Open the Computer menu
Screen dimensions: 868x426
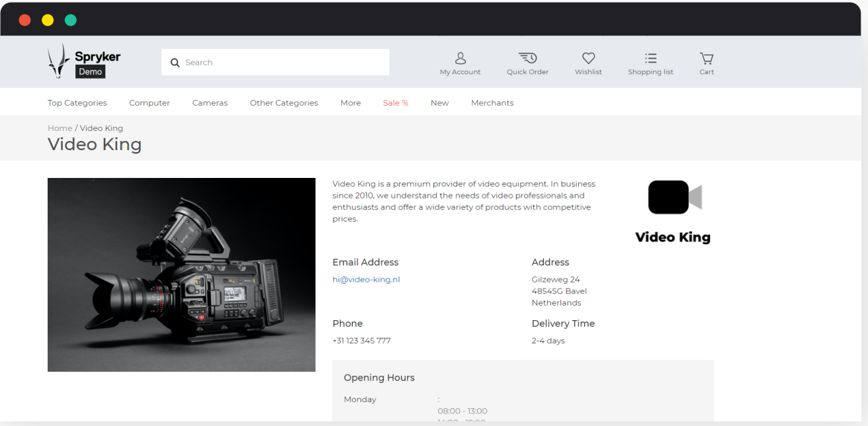[150, 103]
